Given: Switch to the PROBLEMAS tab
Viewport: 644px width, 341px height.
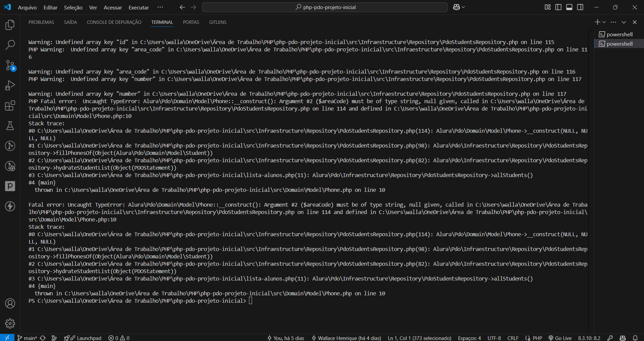Looking at the screenshot, I should pos(41,22).
